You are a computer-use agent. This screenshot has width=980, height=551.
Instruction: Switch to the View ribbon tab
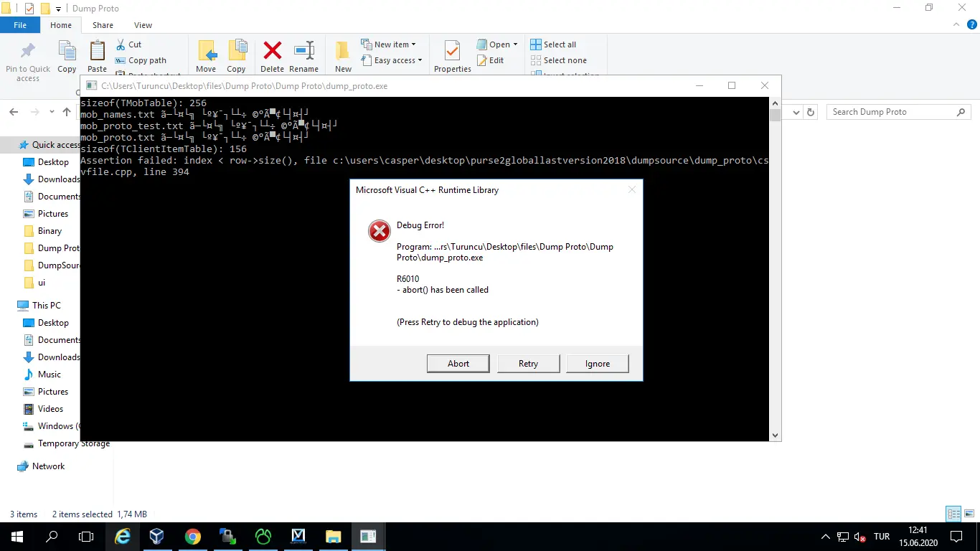(143, 25)
